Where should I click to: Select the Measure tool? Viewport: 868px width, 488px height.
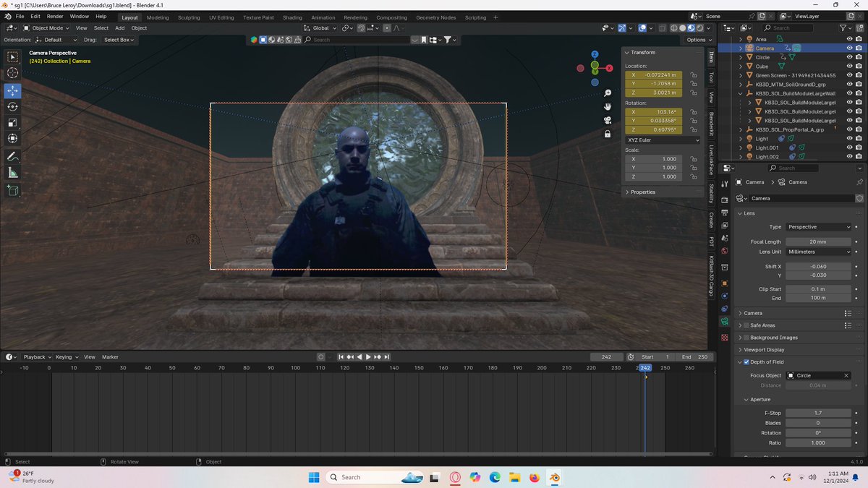(x=13, y=172)
